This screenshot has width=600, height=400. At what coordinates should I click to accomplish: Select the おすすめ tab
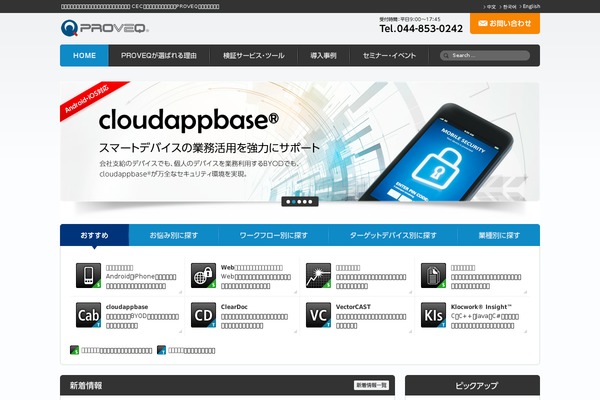click(95, 235)
